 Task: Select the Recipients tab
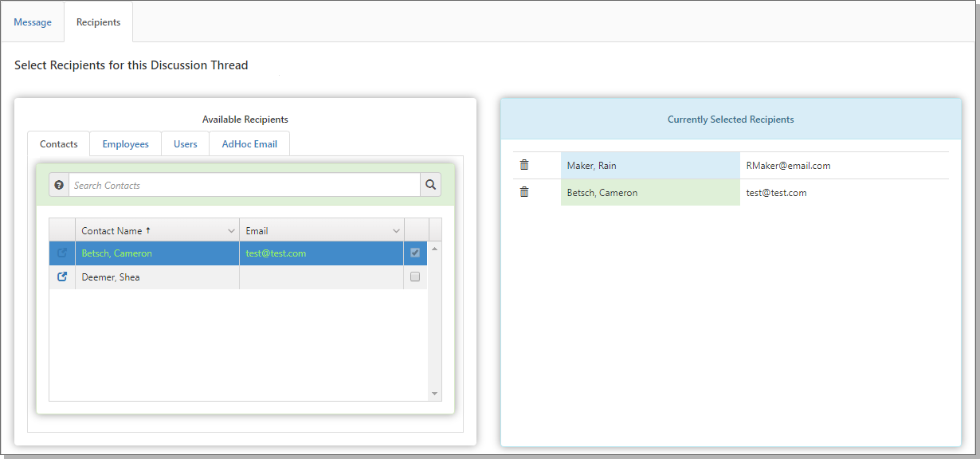[98, 22]
